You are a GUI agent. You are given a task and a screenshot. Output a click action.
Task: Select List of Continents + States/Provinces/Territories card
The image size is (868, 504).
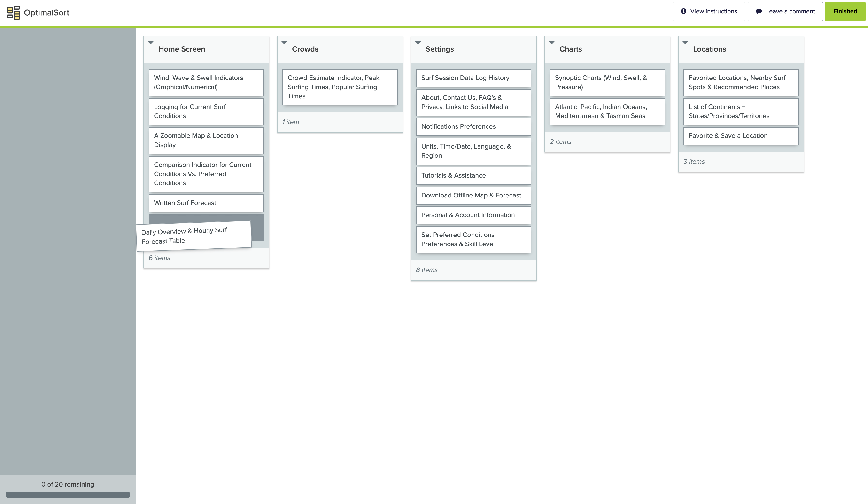(741, 112)
